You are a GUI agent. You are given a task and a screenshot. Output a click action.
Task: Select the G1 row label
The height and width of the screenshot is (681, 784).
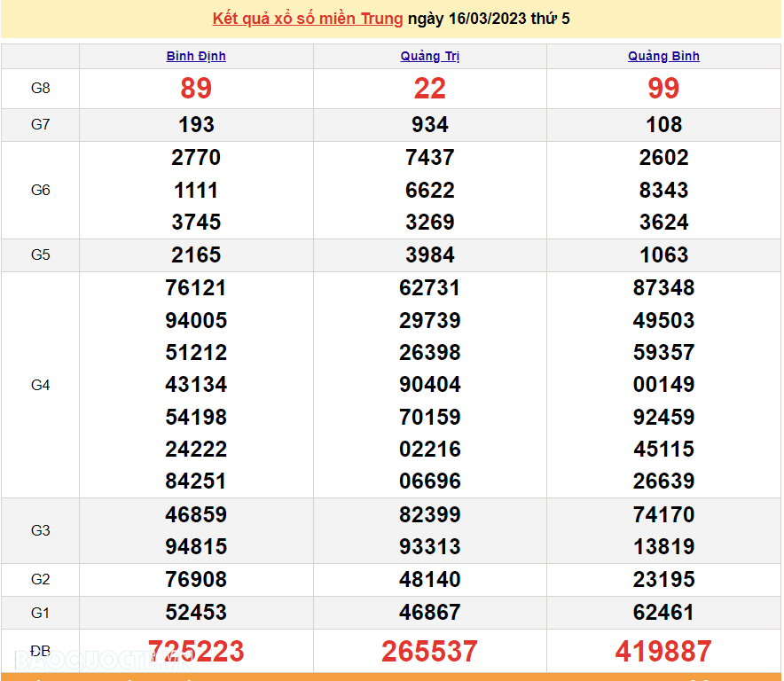[40, 612]
